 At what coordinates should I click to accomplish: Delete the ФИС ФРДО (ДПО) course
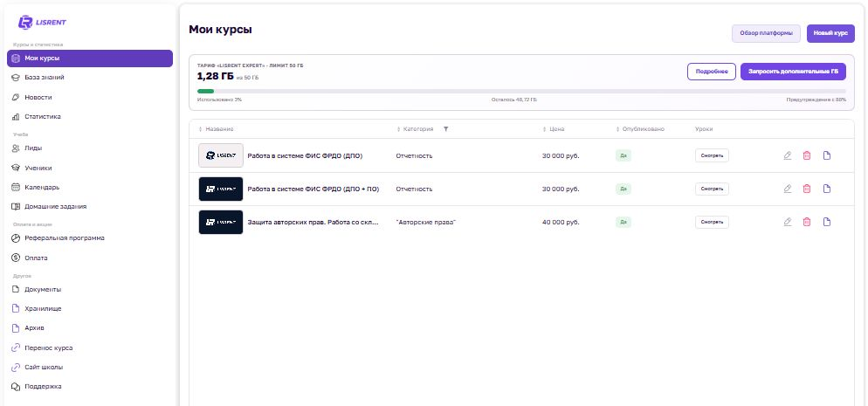(x=807, y=156)
